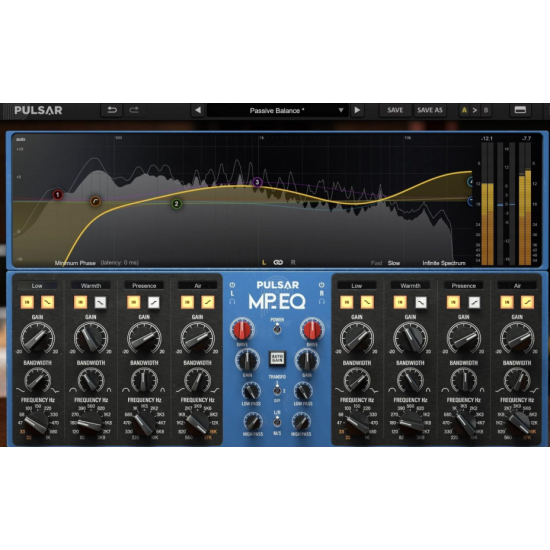Image resolution: width=550 pixels, height=550 pixels.
Task: Click the left center GAIN knob
Action: (x=247, y=360)
